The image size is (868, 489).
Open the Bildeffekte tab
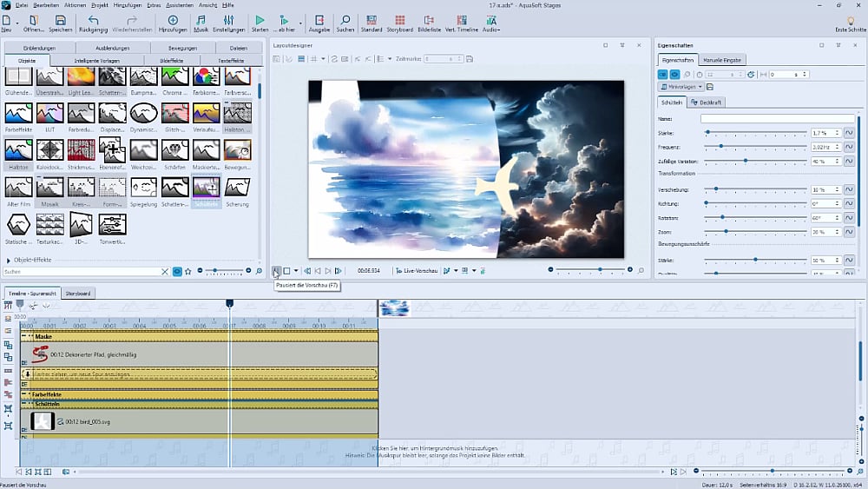(x=172, y=60)
